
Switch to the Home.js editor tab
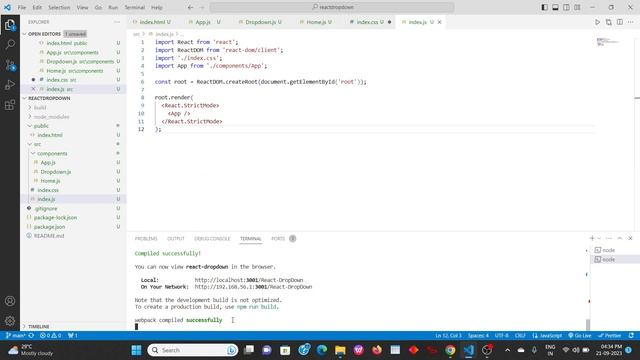[316, 22]
